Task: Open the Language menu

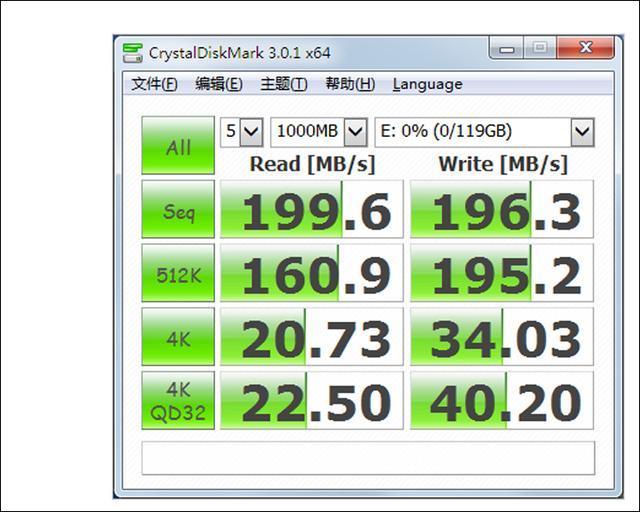Action: pyautogui.click(x=427, y=84)
